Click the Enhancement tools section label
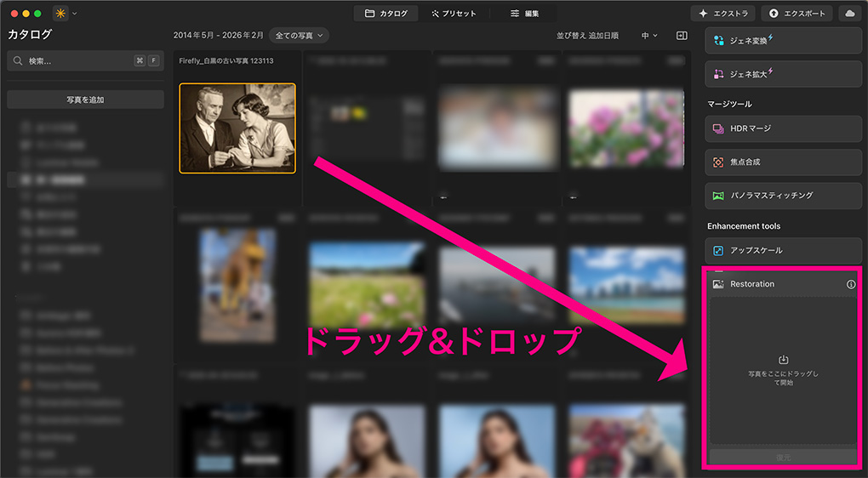Viewport: 868px width, 478px height. (x=744, y=226)
